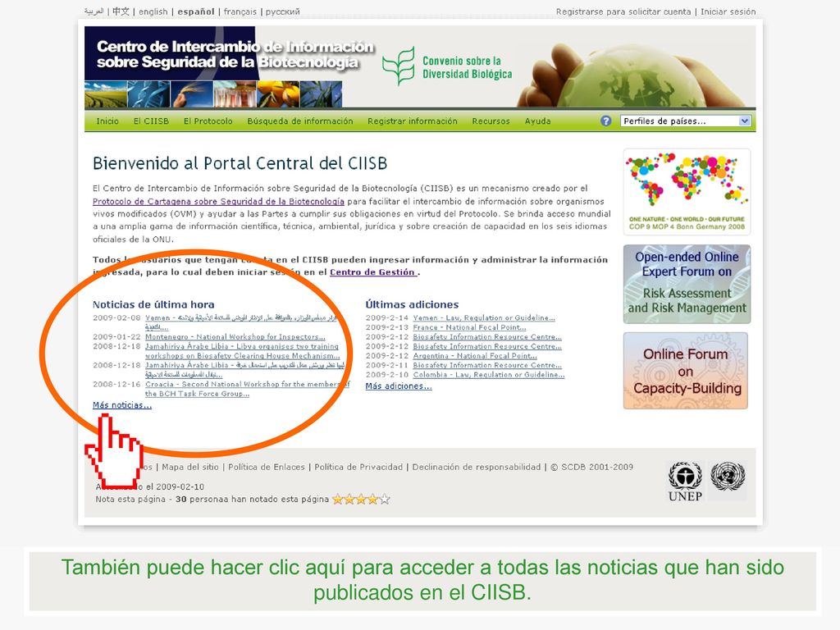Viewport: 840px width, 630px height.
Task: Open Risk Assessment and Risk Management forum banner
Action: click(x=687, y=284)
